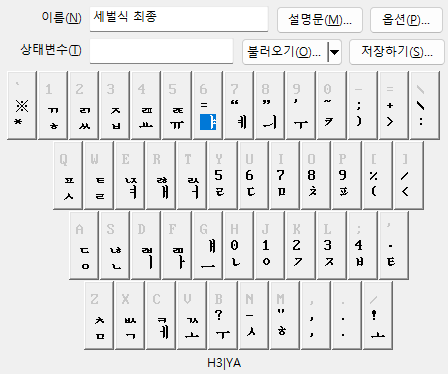Select the S key

pos(115,245)
